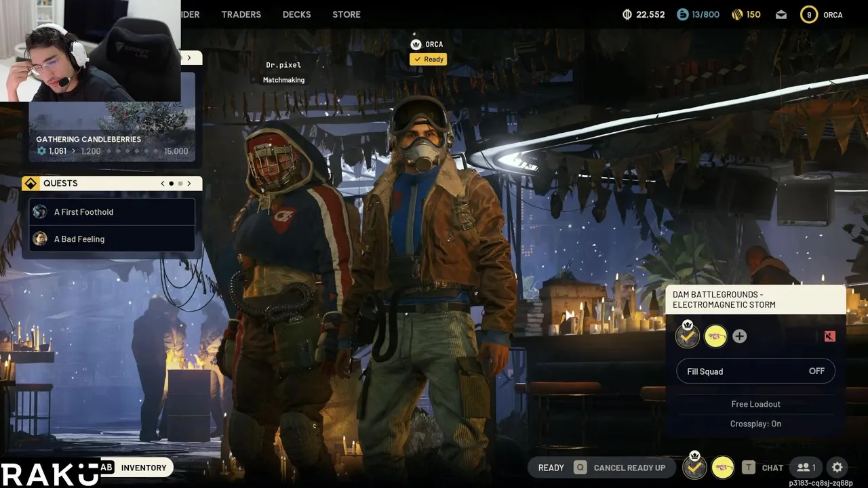Open quest A First Foothold
This screenshot has height=488, width=868.
(113, 212)
